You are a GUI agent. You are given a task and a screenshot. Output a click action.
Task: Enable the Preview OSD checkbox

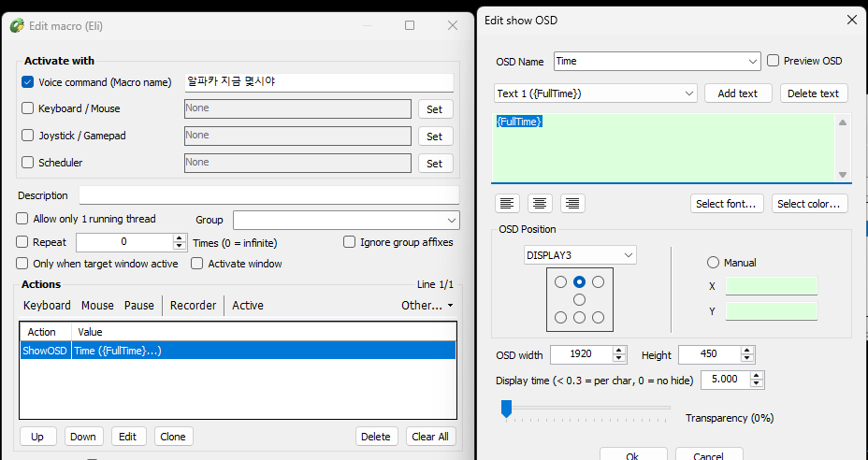coord(773,61)
